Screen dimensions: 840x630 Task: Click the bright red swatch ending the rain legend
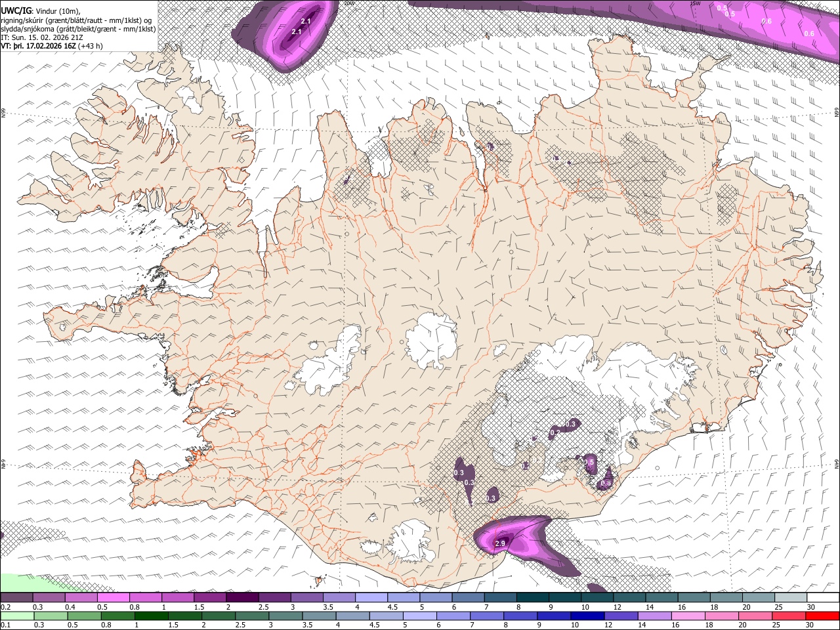click(822, 616)
